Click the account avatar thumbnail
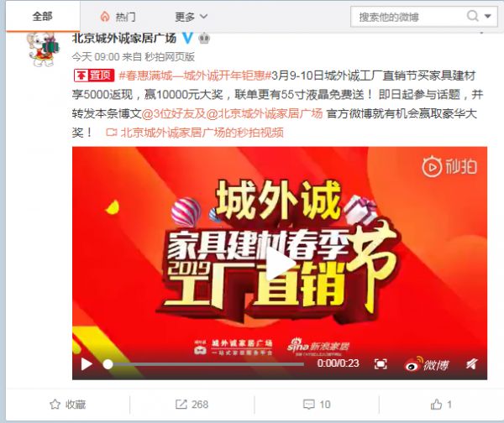 [43, 48]
